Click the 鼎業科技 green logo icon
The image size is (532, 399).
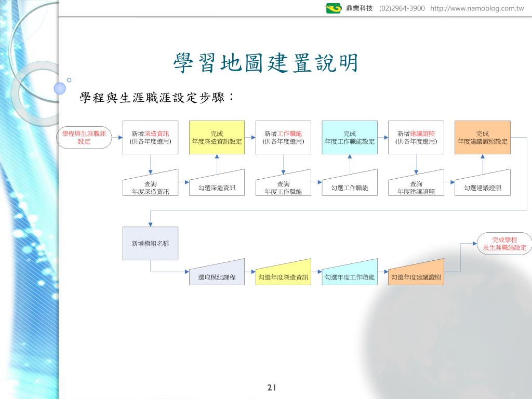[x=333, y=8]
